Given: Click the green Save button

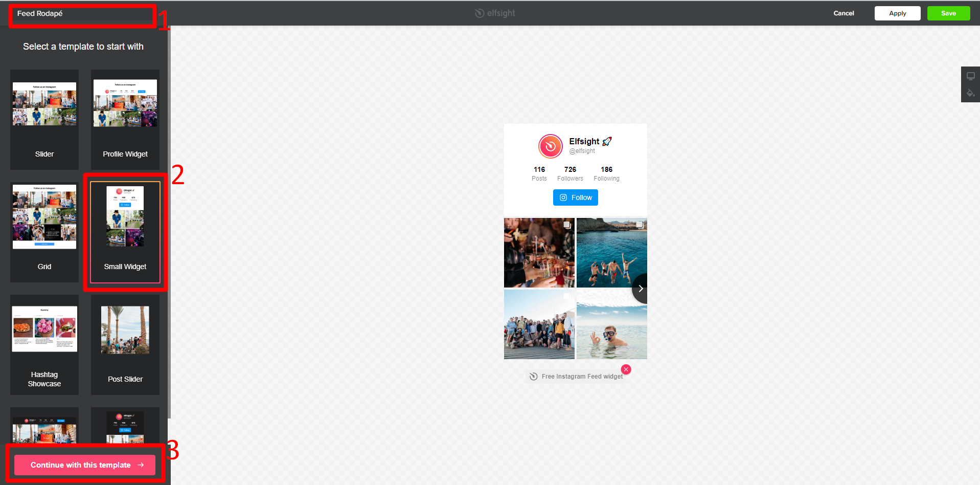Looking at the screenshot, I should click(x=948, y=13).
